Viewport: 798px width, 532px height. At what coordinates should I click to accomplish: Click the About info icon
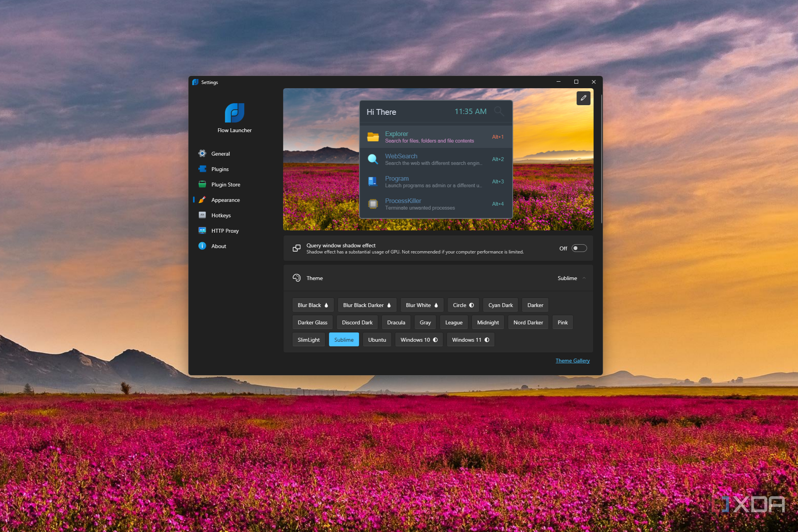[x=202, y=246]
